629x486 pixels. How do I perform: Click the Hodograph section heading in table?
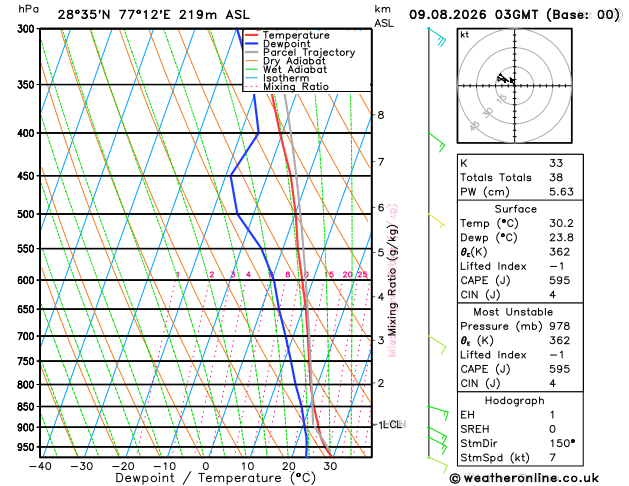(515, 401)
